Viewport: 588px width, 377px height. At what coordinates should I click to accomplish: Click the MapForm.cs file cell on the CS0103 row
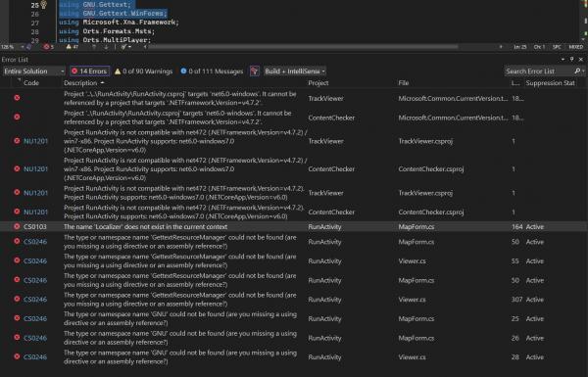[x=416, y=227]
